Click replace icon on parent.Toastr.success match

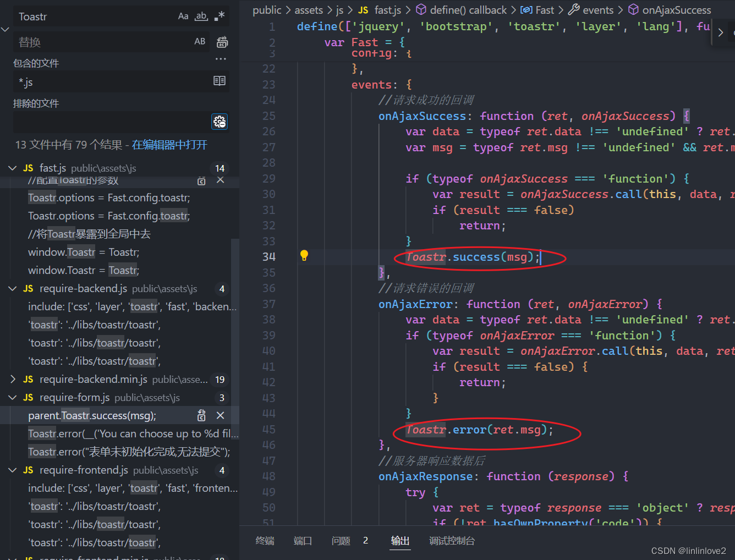click(201, 415)
